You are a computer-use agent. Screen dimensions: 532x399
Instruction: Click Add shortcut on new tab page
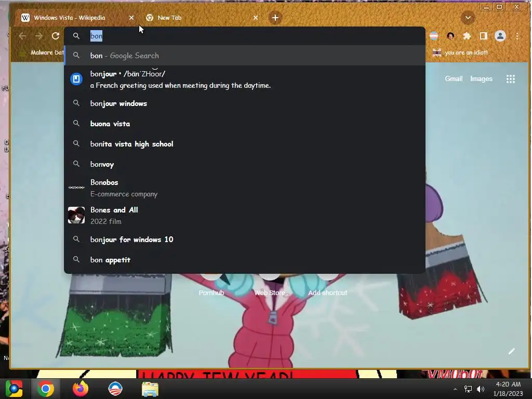pyautogui.click(x=327, y=292)
